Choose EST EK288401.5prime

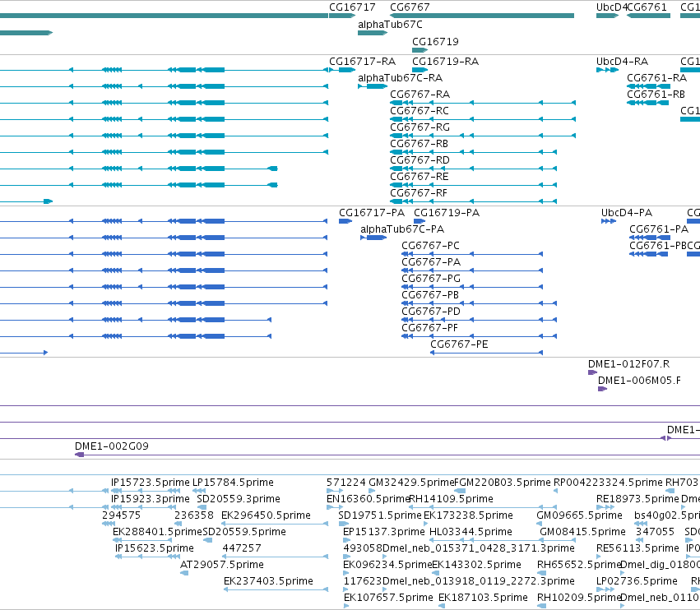[x=158, y=531]
